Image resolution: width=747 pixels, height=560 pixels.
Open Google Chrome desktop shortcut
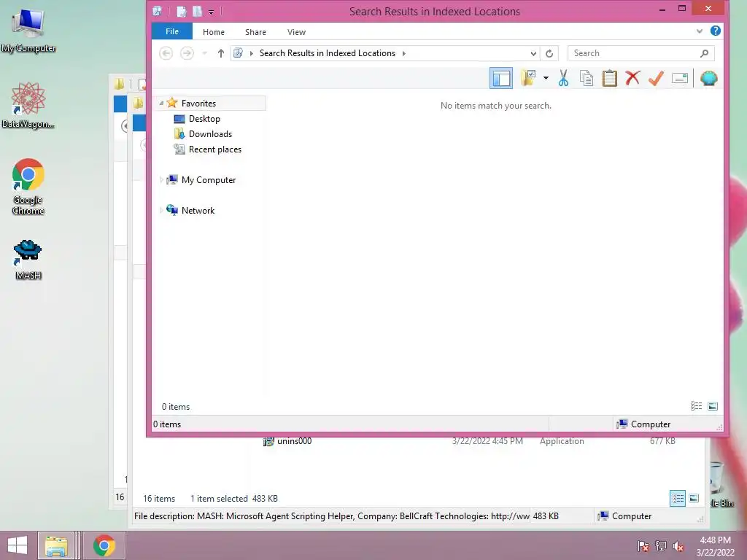pyautogui.click(x=28, y=187)
